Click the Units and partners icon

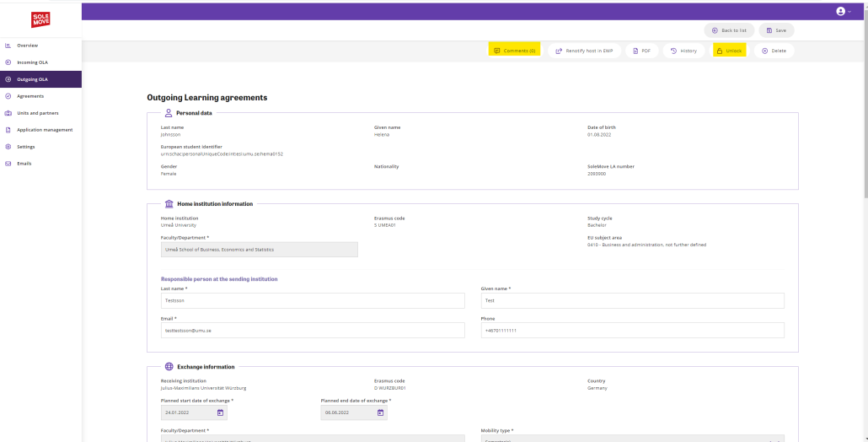(x=8, y=113)
